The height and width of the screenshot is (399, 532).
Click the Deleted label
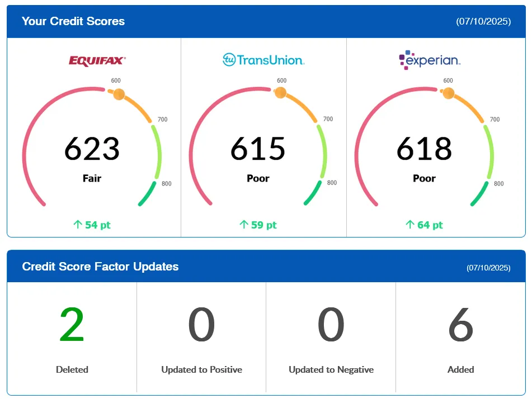tap(72, 369)
